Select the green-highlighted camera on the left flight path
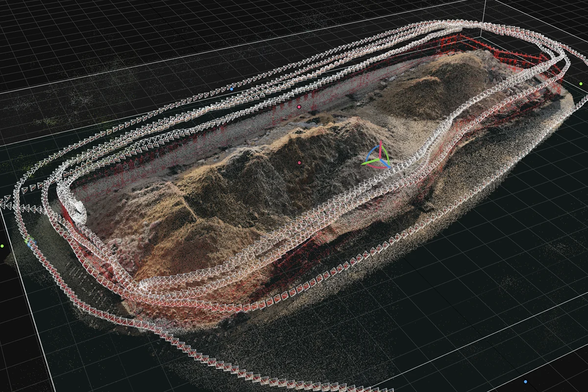588x392 pixels. [x=28, y=240]
